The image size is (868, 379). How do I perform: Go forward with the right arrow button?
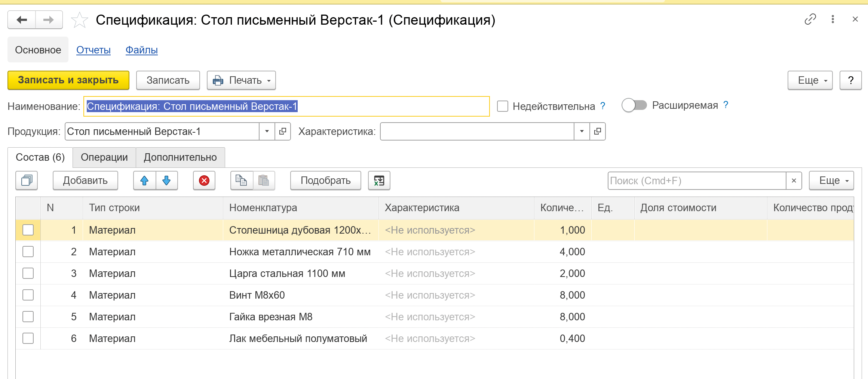(49, 20)
